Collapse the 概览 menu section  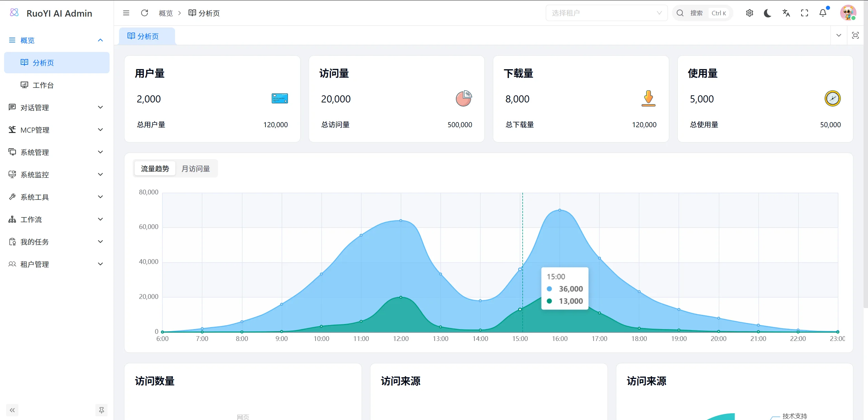[x=100, y=40]
